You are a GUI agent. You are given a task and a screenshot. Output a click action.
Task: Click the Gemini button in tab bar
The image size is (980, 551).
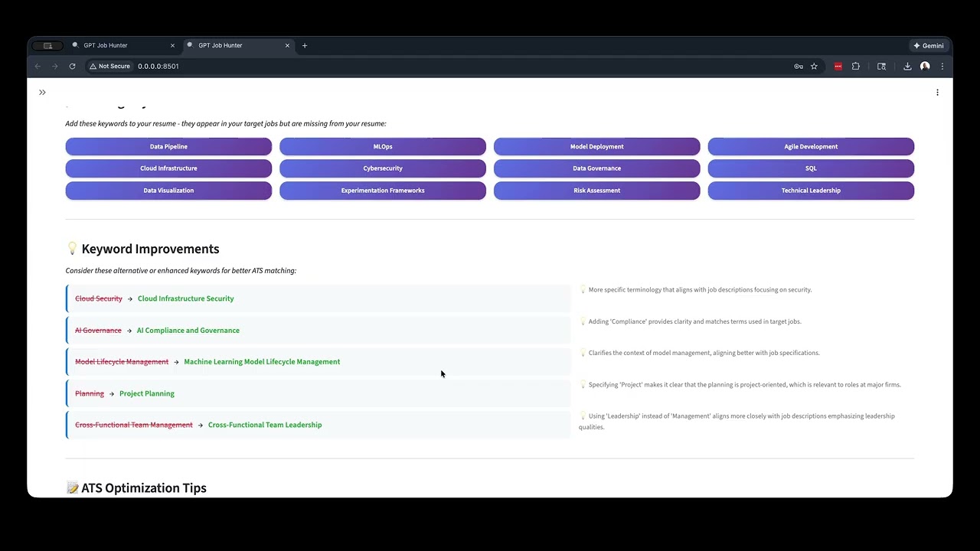point(929,45)
